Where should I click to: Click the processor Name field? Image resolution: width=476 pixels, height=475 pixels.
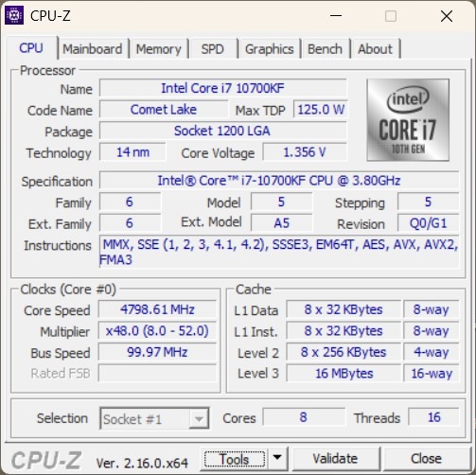click(222, 88)
